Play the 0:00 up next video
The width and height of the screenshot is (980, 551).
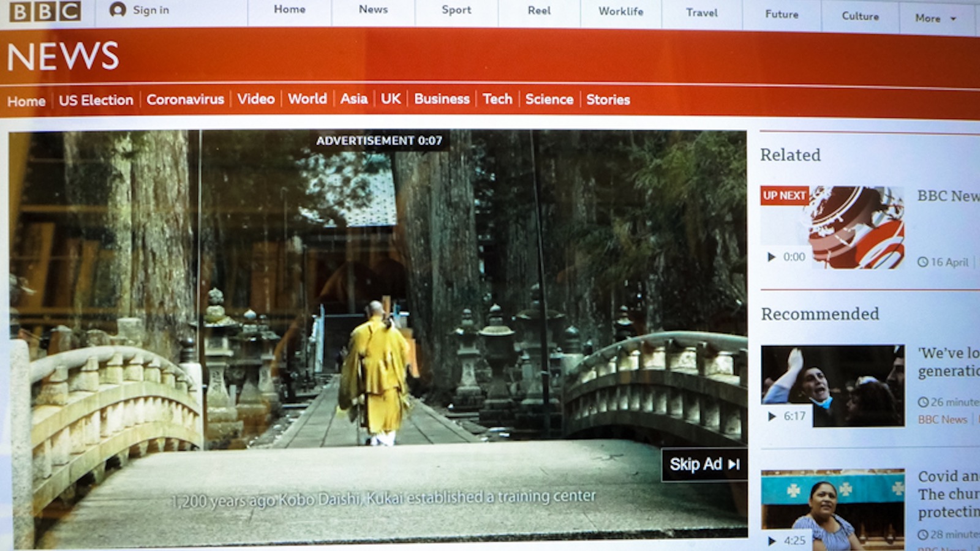click(x=787, y=257)
